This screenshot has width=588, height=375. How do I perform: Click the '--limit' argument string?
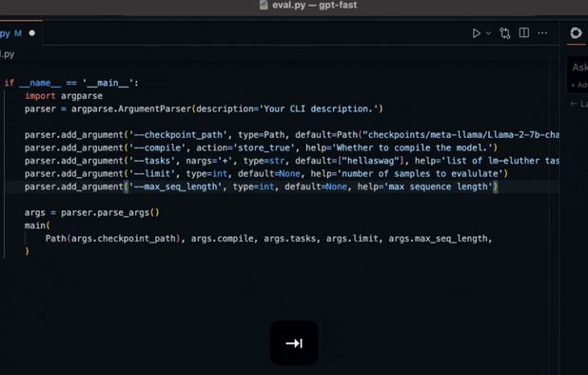click(152, 173)
